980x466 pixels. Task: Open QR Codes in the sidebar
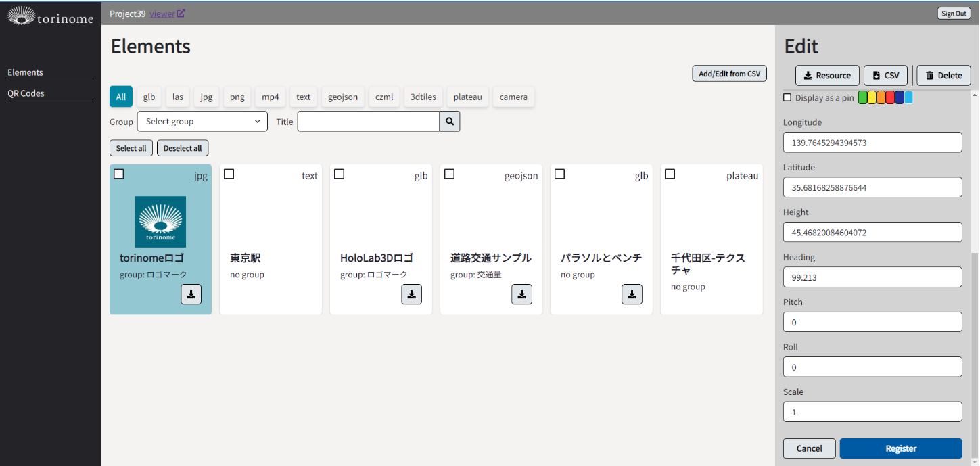pyautogui.click(x=26, y=93)
